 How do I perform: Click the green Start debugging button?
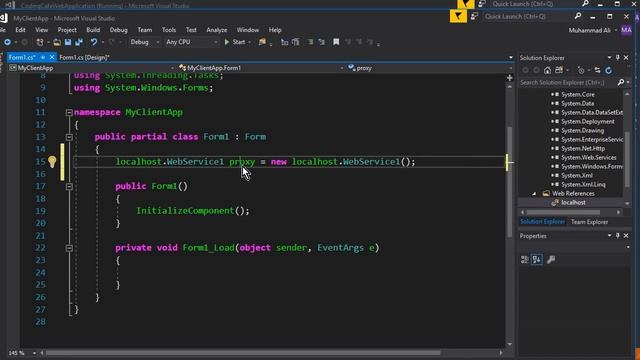pyautogui.click(x=235, y=42)
